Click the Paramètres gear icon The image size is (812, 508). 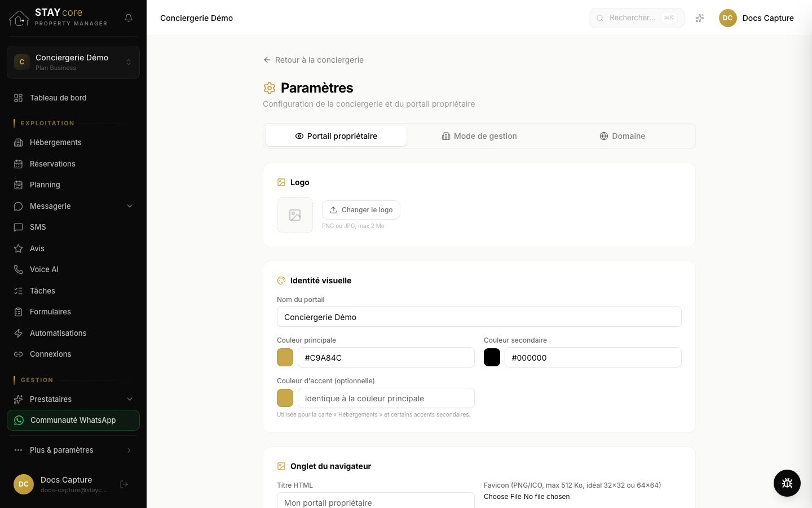click(270, 88)
